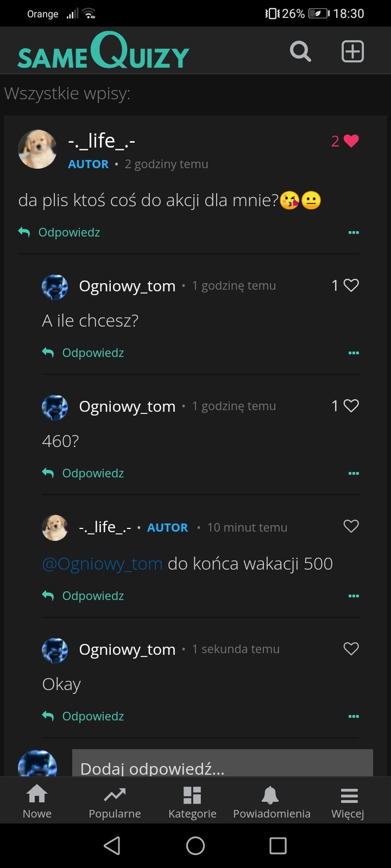Reply to the main post via Odpowiedz

point(60,233)
